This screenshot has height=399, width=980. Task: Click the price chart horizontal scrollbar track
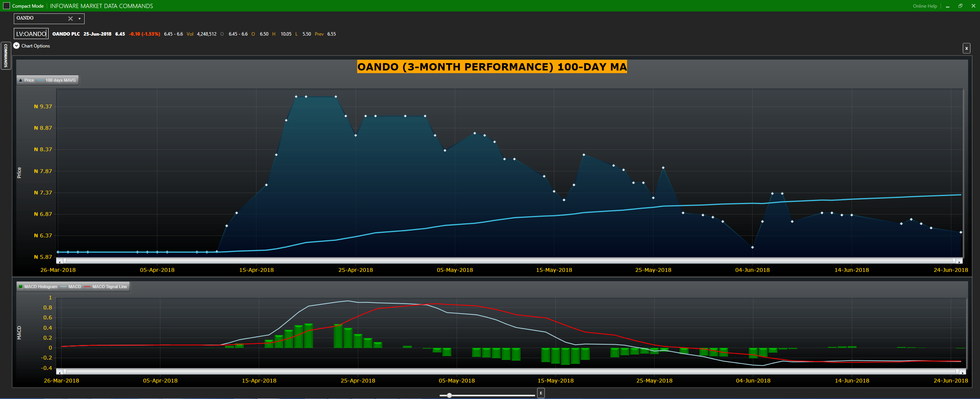509,261
